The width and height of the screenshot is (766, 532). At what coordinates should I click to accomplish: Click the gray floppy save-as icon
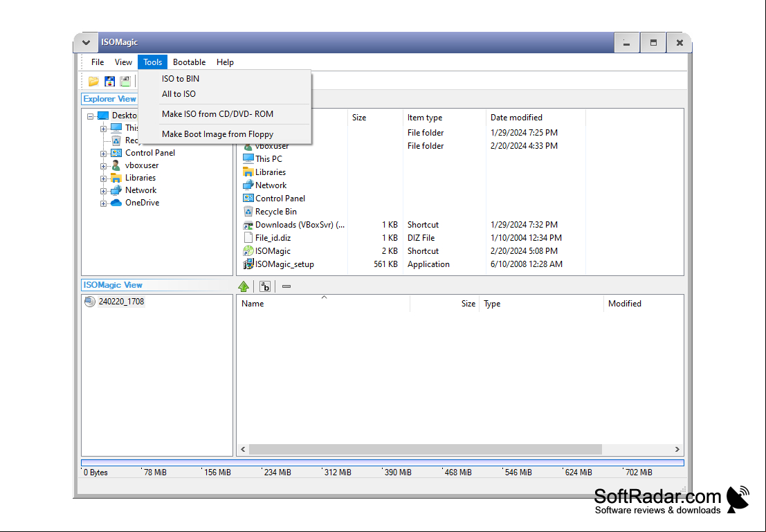[125, 81]
